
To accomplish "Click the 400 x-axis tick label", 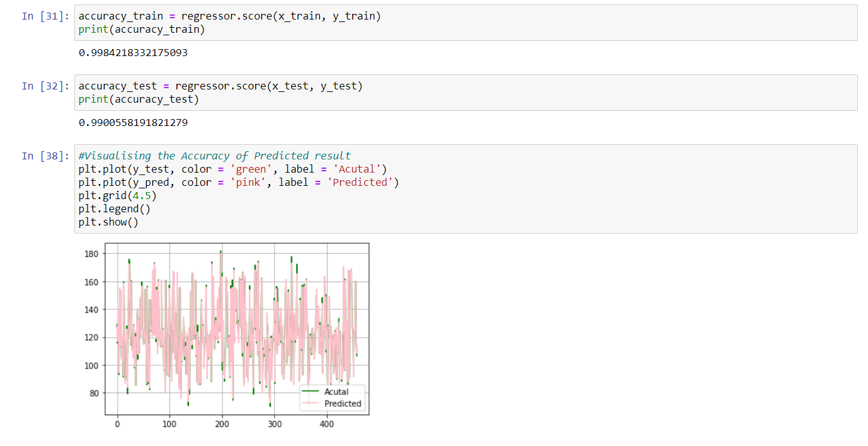I will [x=326, y=425].
